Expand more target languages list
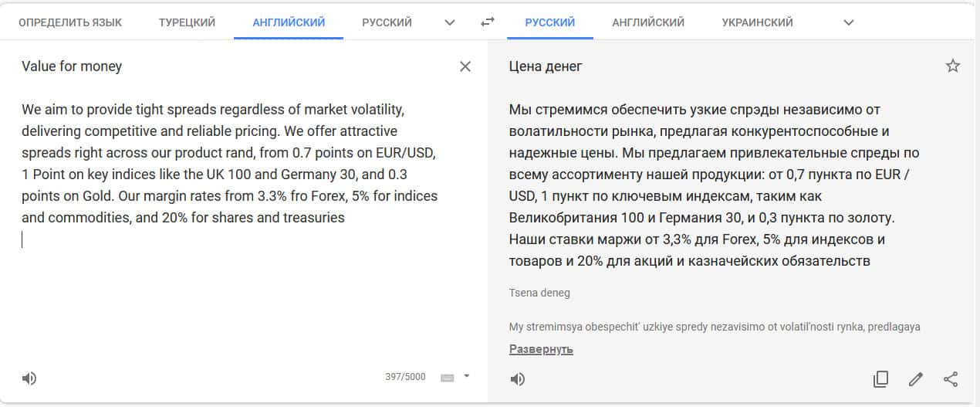The image size is (980, 407). [849, 22]
